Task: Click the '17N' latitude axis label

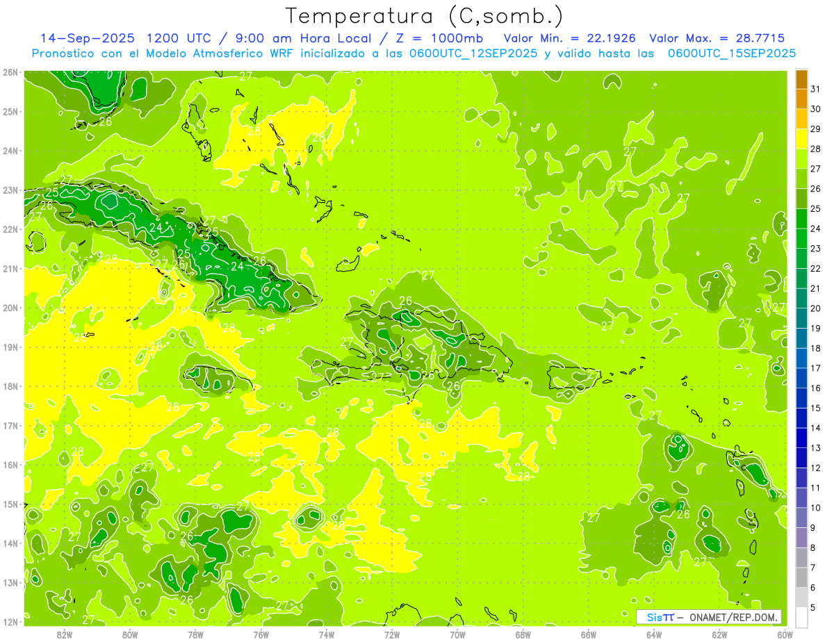Action: (x=10, y=425)
